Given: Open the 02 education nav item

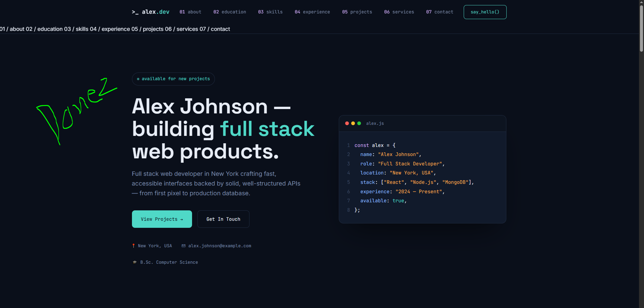Looking at the screenshot, I should coord(230,12).
